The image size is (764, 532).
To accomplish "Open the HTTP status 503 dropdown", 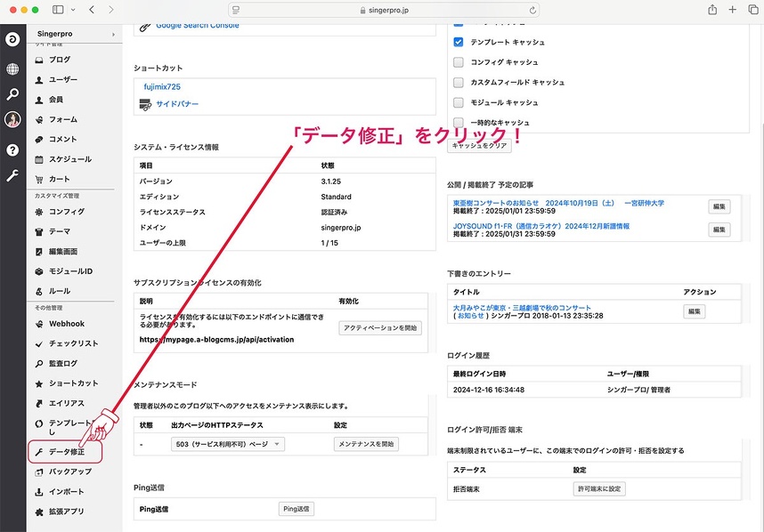I will 227,444.
